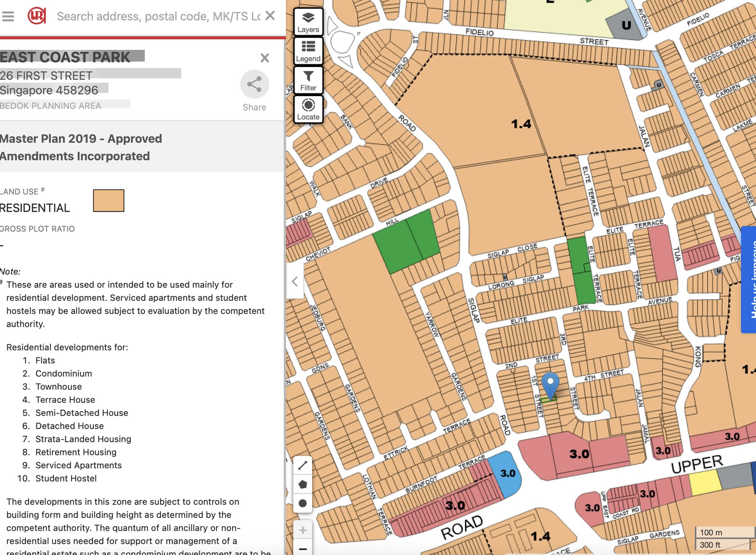This screenshot has width=756, height=555.
Task: Locate my current position
Action: [308, 109]
